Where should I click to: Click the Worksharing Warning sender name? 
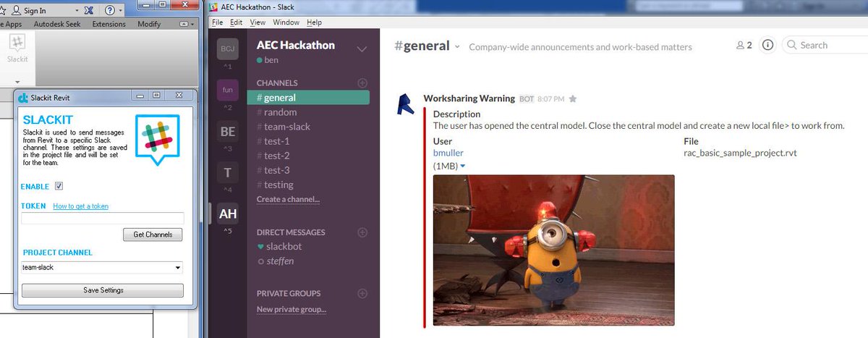[469, 98]
